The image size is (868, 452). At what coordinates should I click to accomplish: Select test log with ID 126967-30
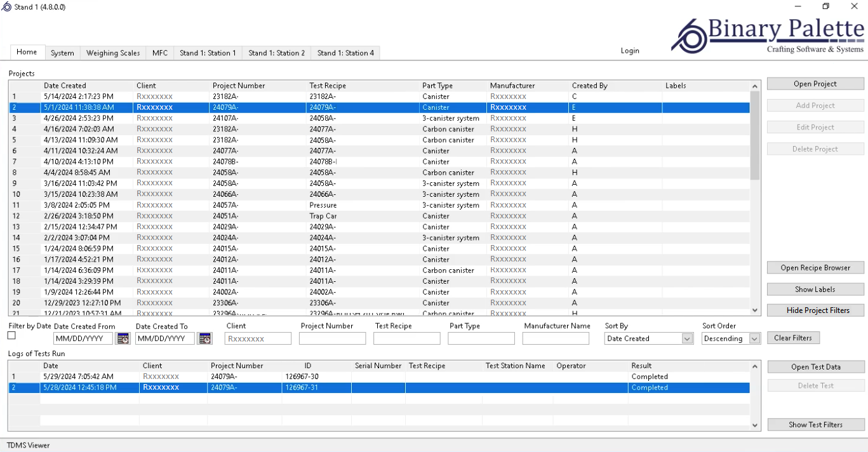pos(302,376)
